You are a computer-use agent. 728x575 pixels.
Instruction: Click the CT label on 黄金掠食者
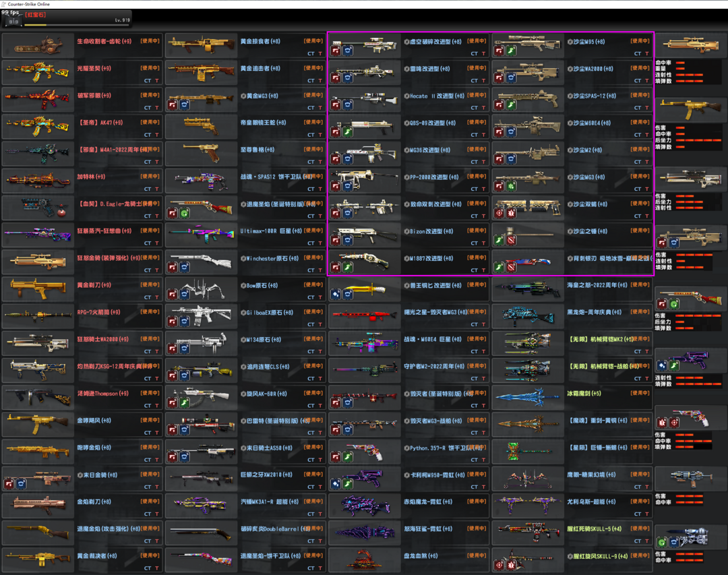pos(310,53)
